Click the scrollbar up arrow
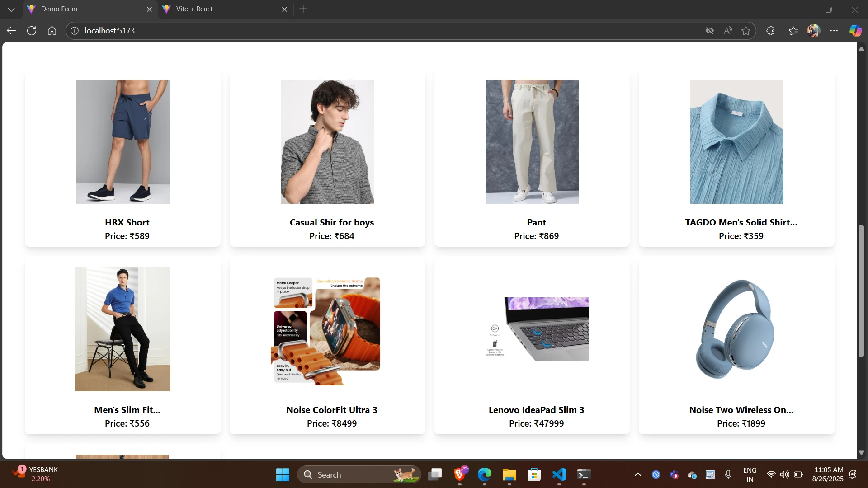 pos(861,48)
